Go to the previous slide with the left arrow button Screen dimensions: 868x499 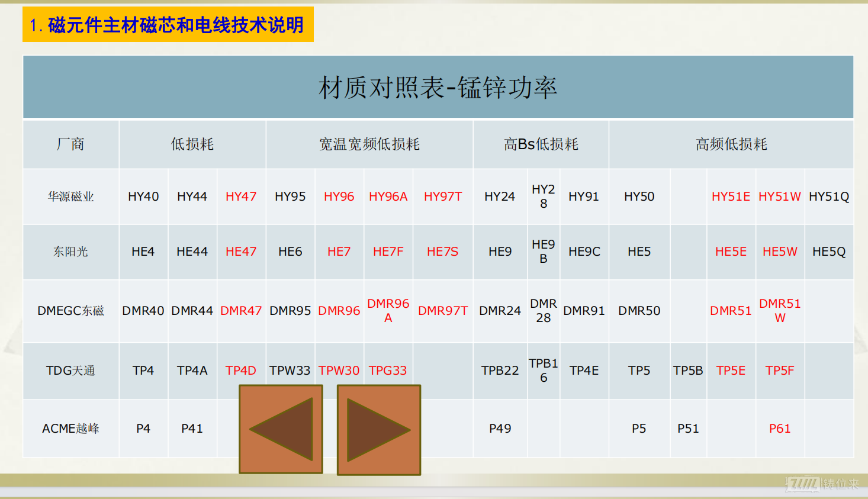pyautogui.click(x=281, y=429)
